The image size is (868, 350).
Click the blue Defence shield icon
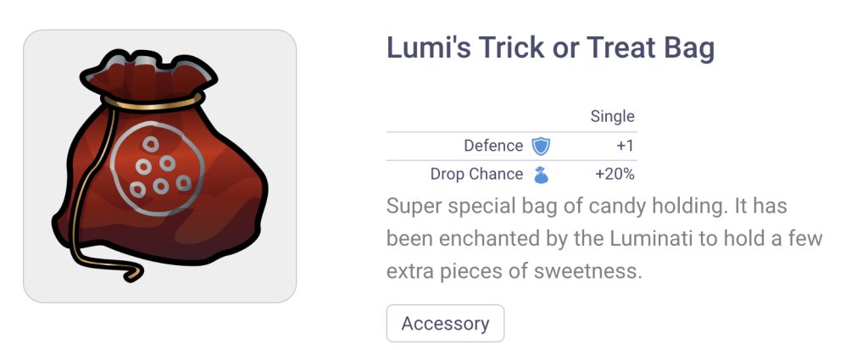point(540,146)
